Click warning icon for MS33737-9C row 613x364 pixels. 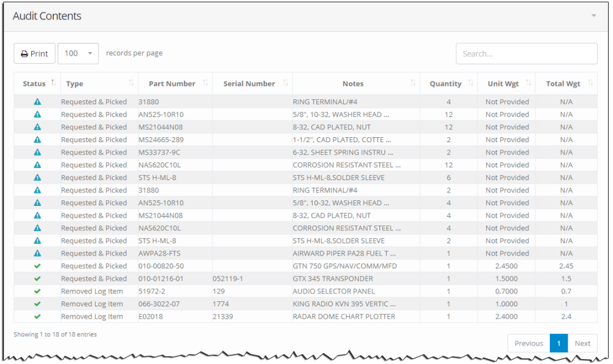(x=37, y=152)
